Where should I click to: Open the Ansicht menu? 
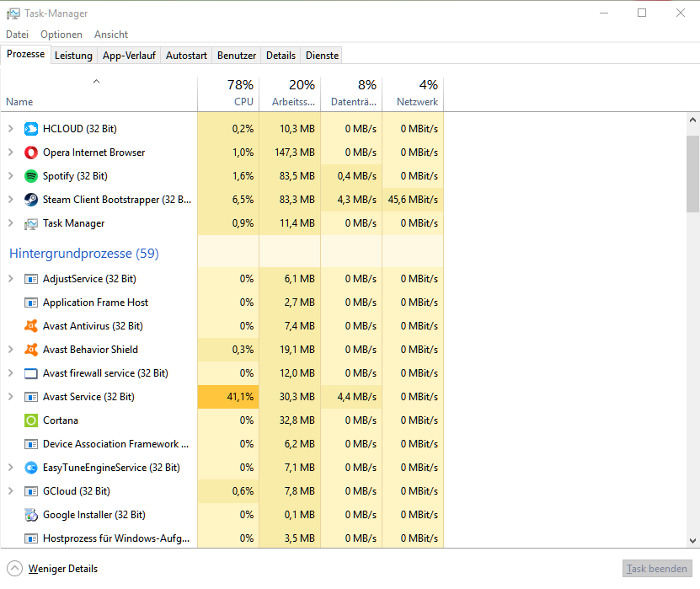pyautogui.click(x=110, y=35)
